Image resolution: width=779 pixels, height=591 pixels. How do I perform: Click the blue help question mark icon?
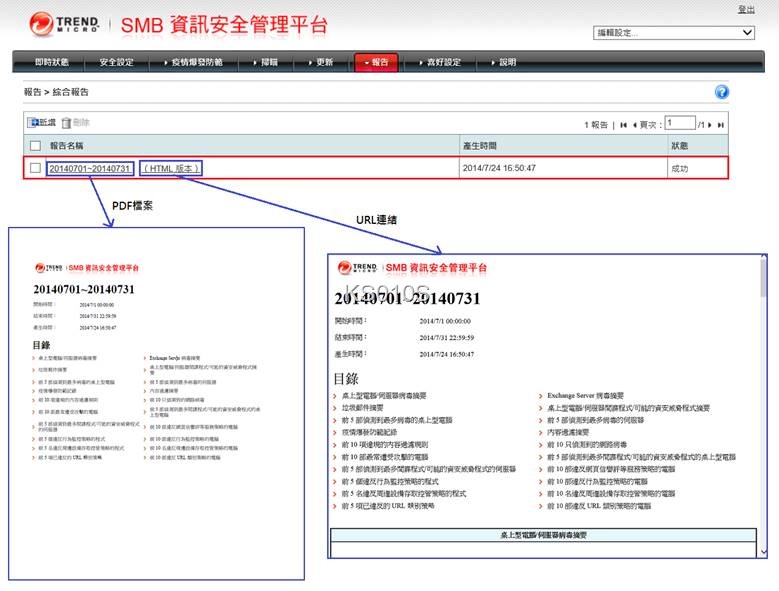coord(721,92)
